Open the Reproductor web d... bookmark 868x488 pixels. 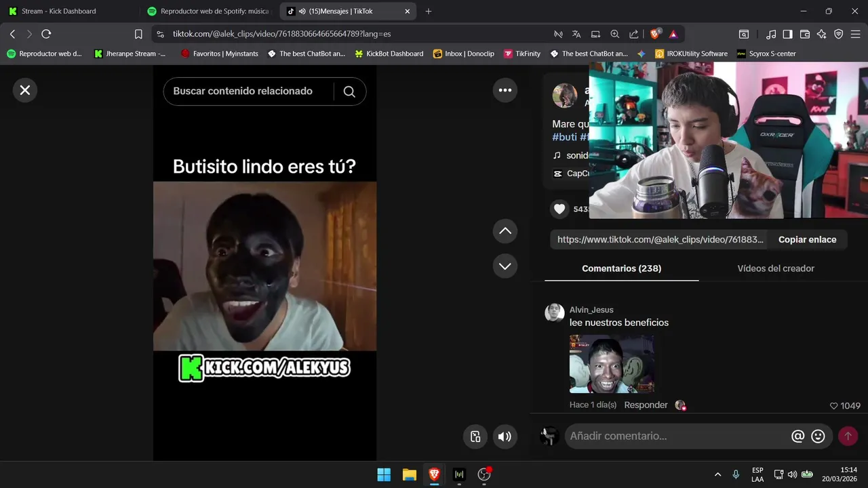pyautogui.click(x=45, y=54)
